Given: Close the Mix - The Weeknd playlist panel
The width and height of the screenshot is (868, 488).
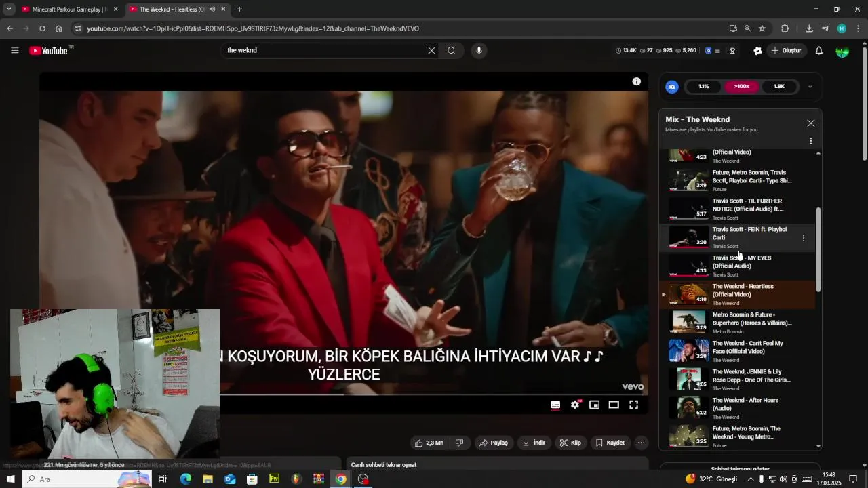Looking at the screenshot, I should (x=810, y=123).
